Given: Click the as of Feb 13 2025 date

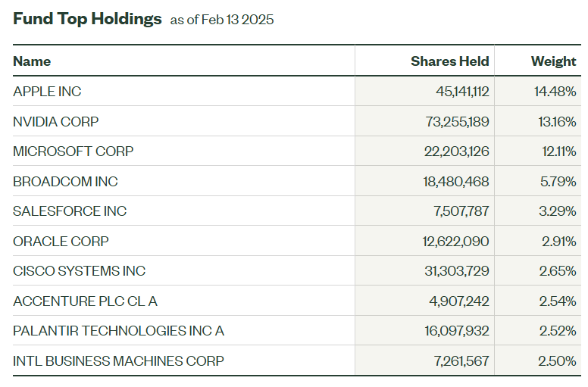Looking at the screenshot, I should point(222,20).
